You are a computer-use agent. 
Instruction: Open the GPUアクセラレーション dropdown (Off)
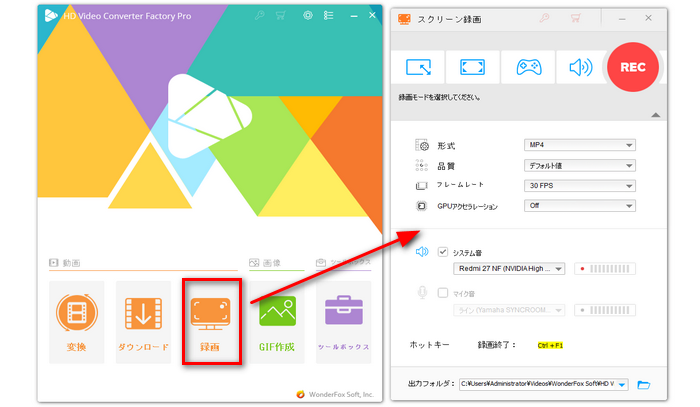coord(579,206)
